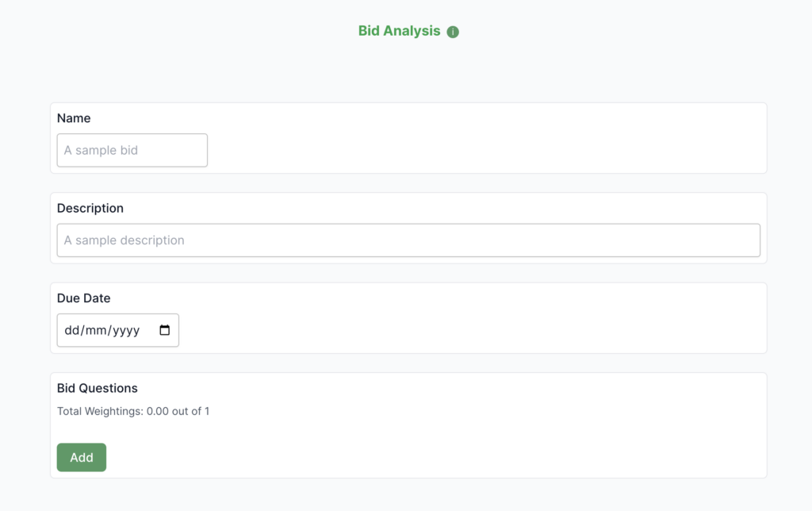Click the Due Date label
Image resolution: width=812 pixels, height=511 pixels.
coord(84,298)
